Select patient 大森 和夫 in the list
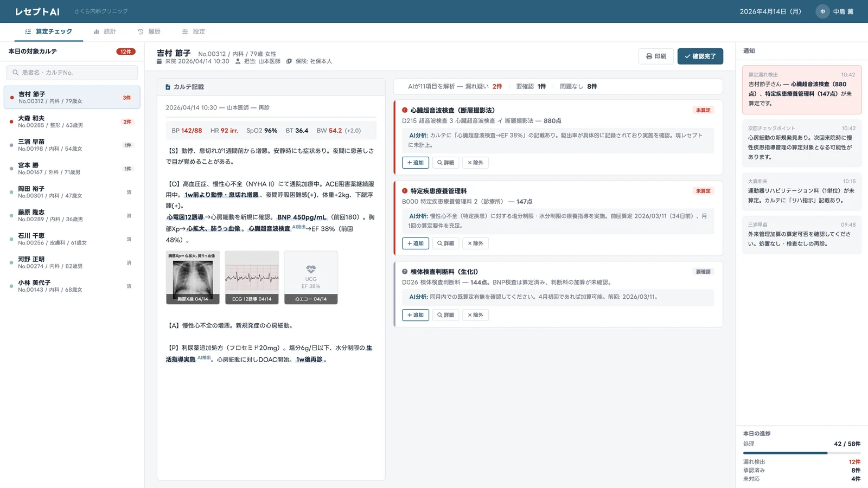Viewport: 868px width, 488px height. [x=72, y=121]
